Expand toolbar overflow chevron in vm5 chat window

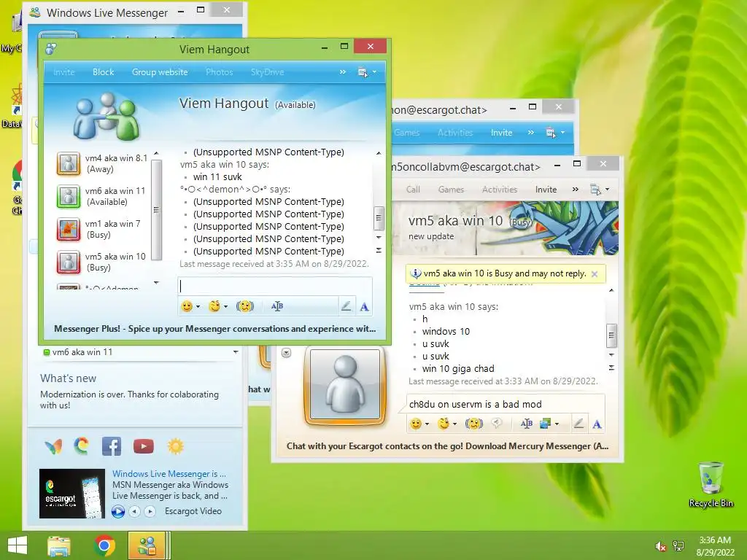pos(576,190)
